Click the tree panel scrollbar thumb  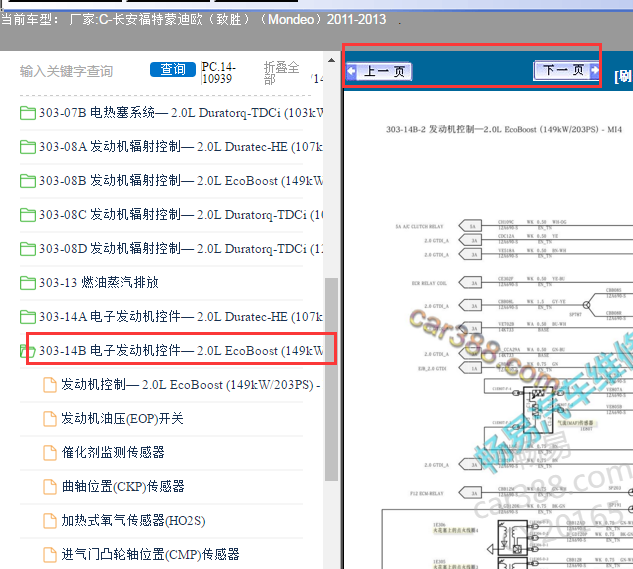(x=331, y=379)
